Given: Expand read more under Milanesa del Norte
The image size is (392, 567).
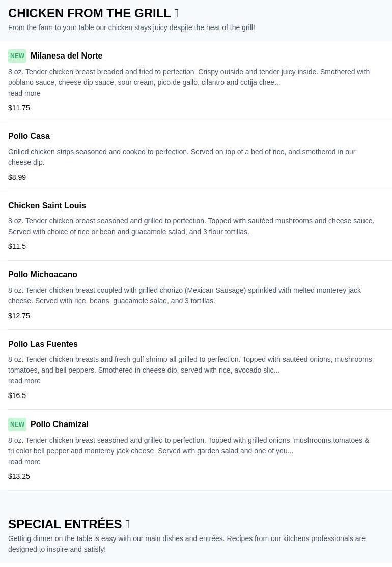Looking at the screenshot, I should click(24, 93).
